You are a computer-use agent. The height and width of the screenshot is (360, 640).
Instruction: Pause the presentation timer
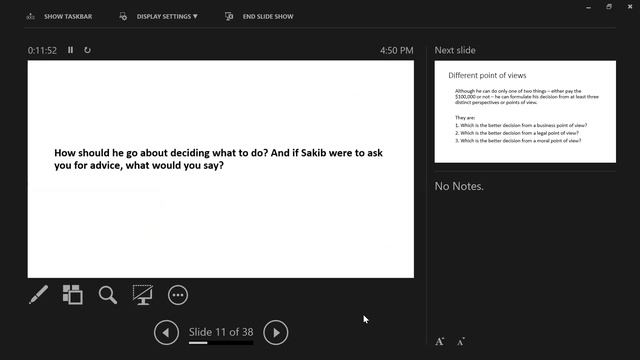point(71,50)
